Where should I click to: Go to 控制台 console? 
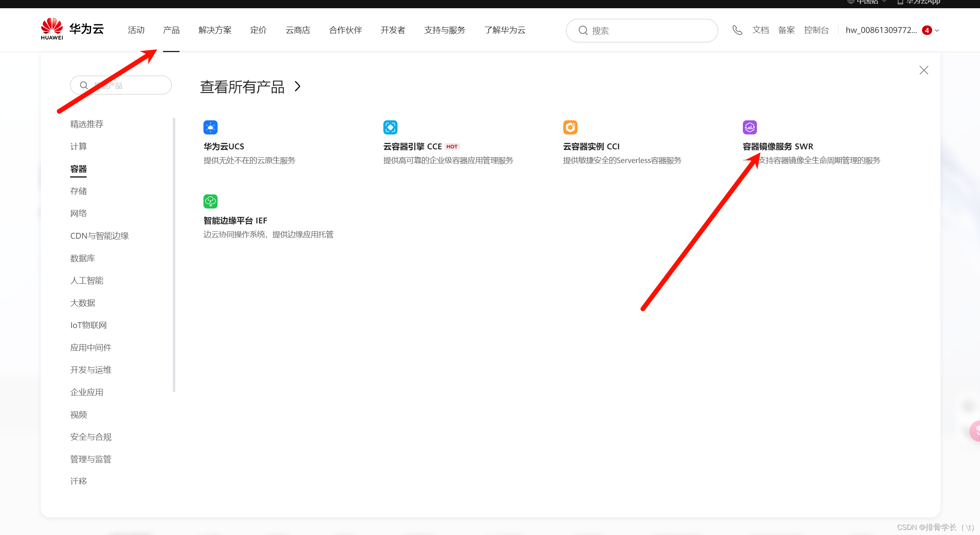point(817,30)
